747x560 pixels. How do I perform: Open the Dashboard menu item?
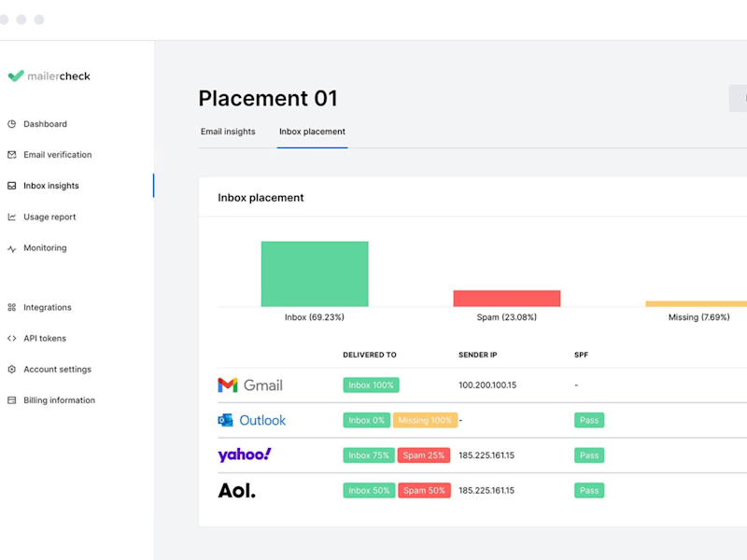45,124
